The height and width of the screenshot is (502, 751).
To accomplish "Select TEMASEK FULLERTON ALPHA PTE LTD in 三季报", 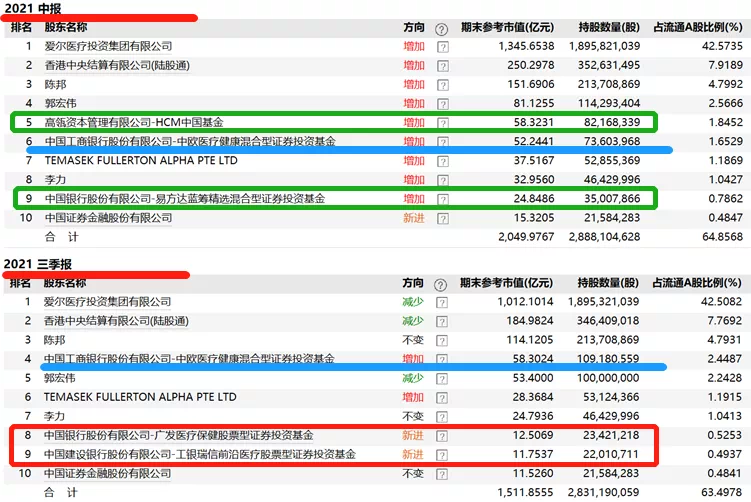I will coord(140,398).
